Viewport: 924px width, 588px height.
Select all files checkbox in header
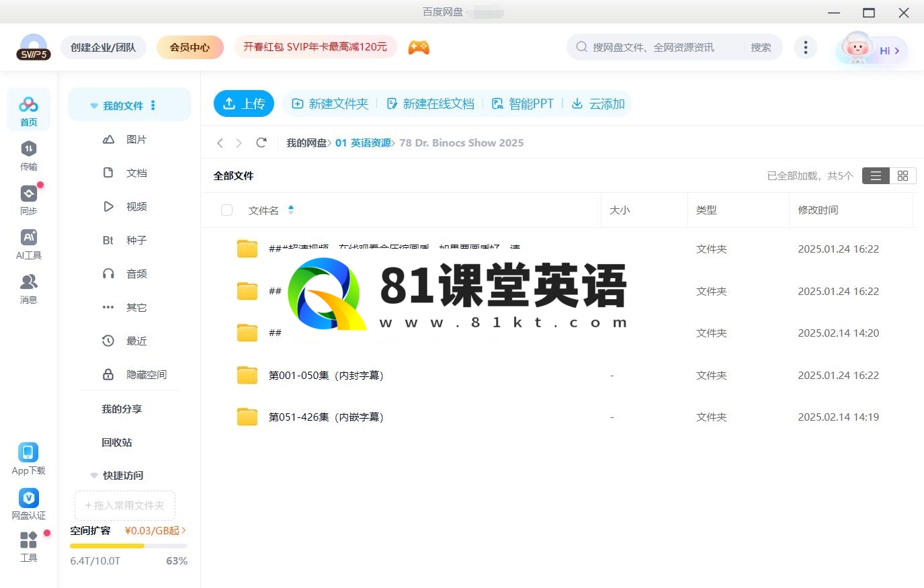click(227, 210)
